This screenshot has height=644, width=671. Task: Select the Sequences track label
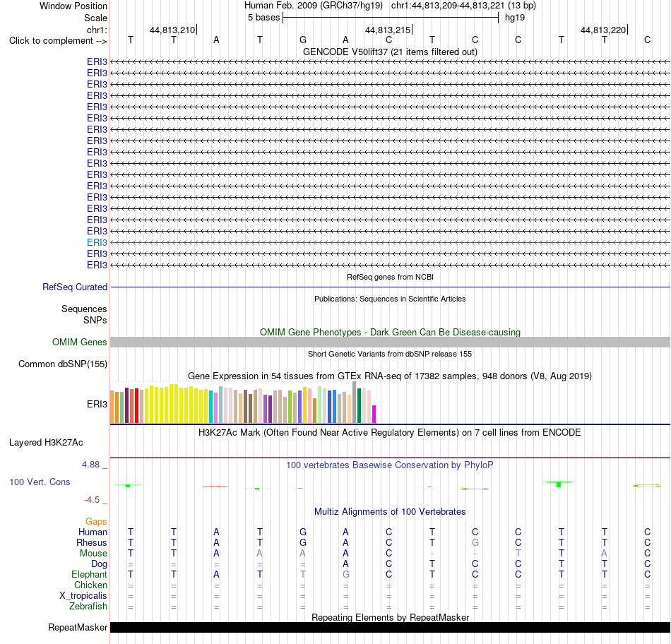pos(84,309)
